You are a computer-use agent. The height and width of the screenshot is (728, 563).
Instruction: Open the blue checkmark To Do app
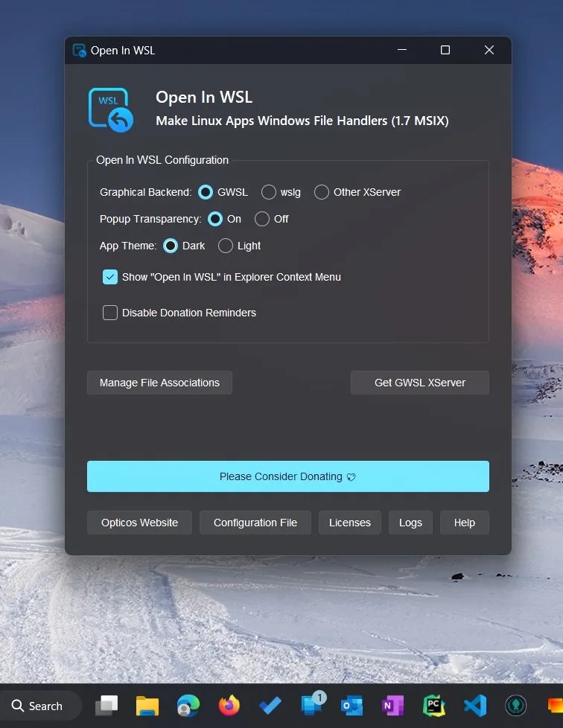[x=270, y=706]
